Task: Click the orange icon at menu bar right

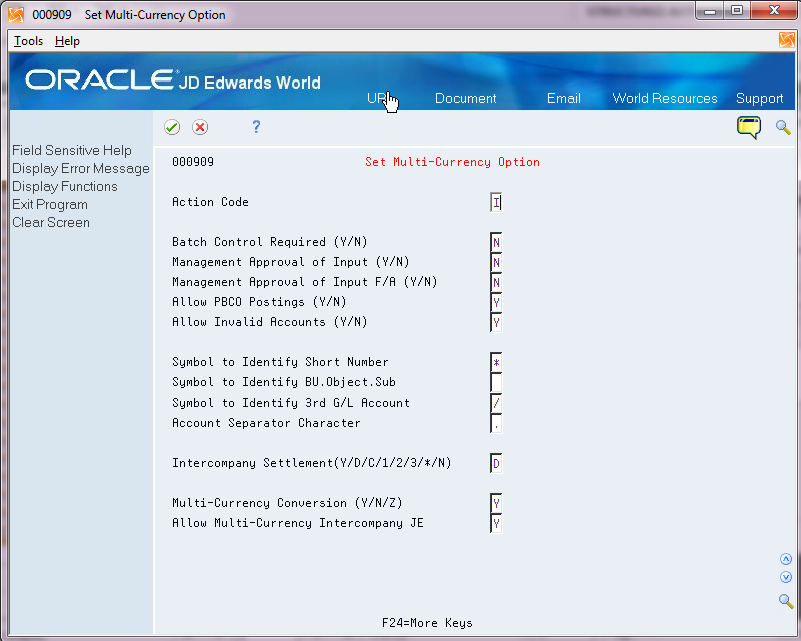Action: coord(787,40)
